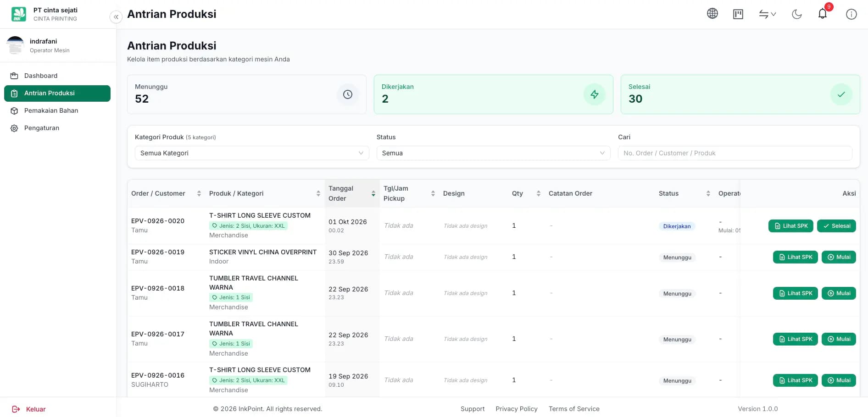868x417 pixels.
Task: Open the indrafani user avatar
Action: point(16,45)
